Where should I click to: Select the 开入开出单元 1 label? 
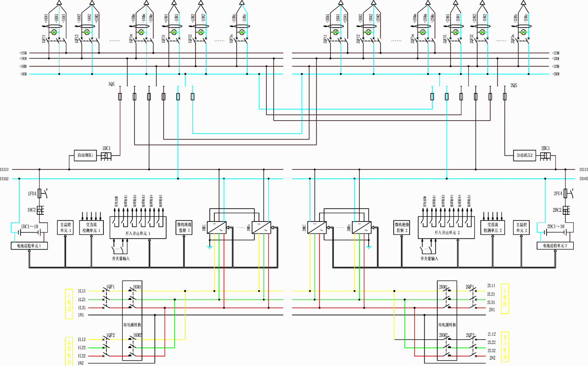tap(137, 233)
